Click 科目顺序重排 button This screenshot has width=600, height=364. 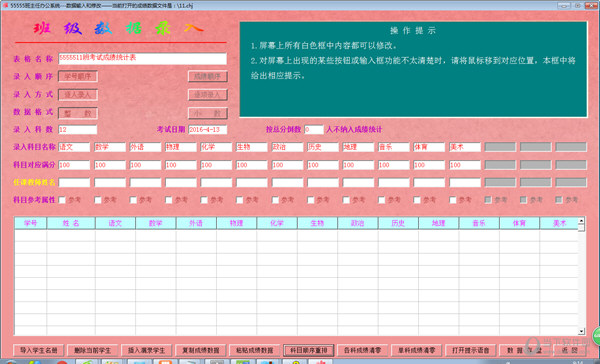tap(308, 350)
